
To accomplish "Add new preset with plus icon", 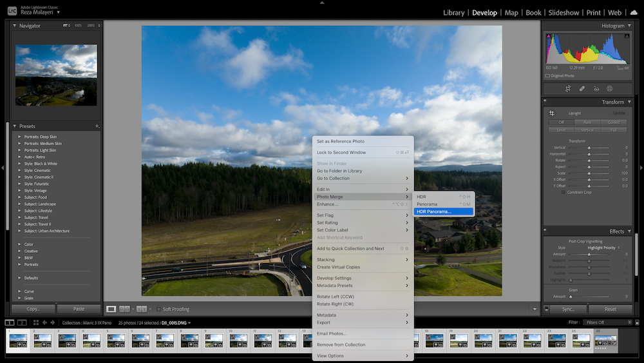I will pos(97,126).
